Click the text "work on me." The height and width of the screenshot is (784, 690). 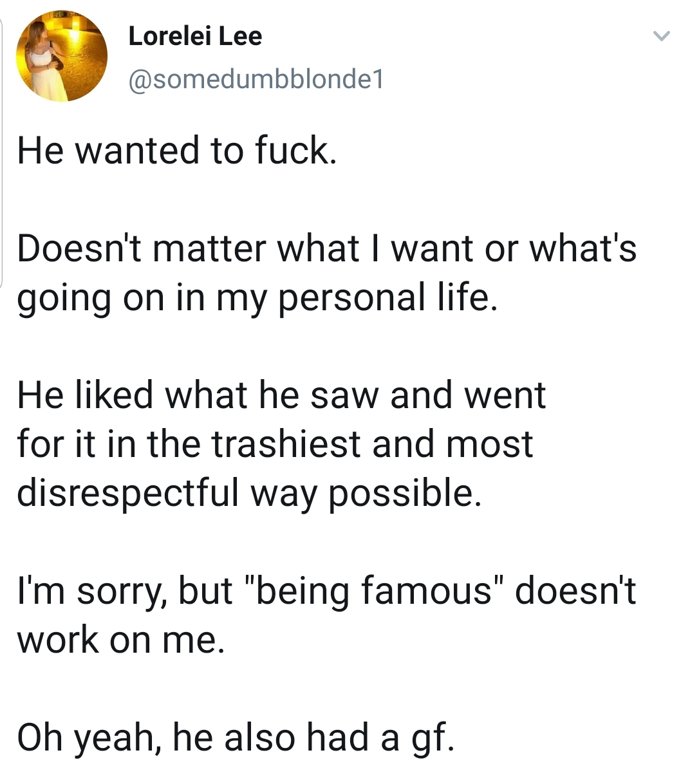coord(121,641)
